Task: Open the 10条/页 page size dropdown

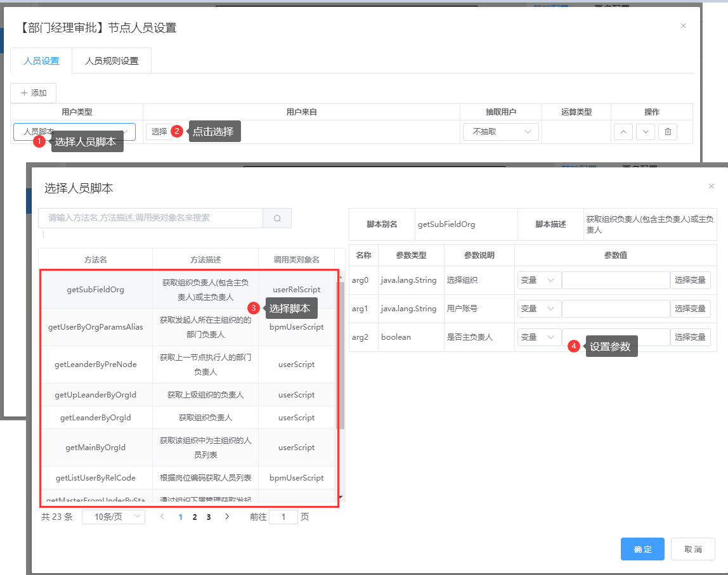Action: [113, 517]
